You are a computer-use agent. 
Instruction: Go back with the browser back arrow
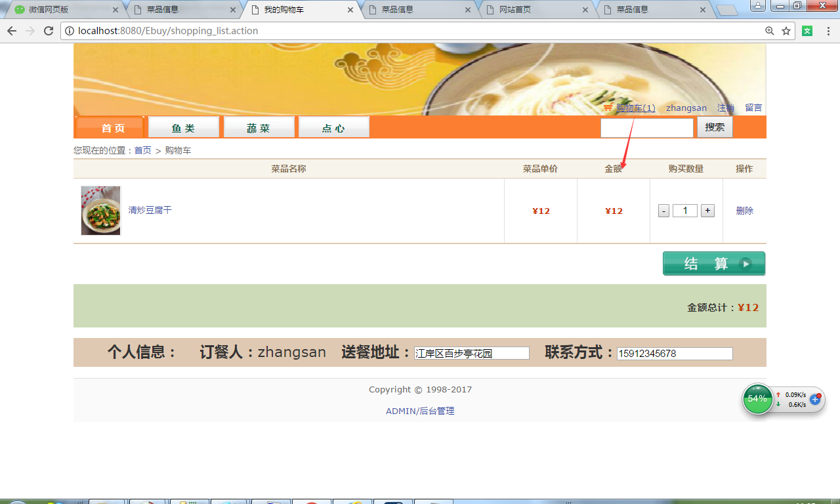tap(12, 31)
